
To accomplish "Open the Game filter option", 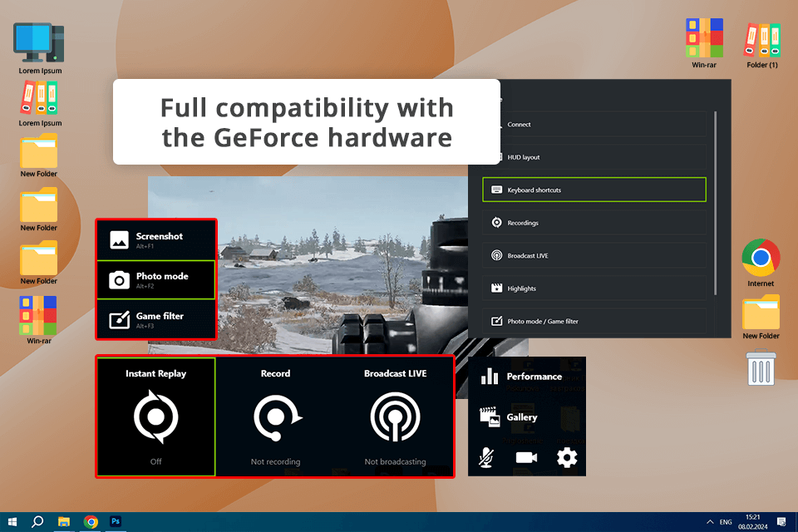I will pyautogui.click(x=155, y=319).
